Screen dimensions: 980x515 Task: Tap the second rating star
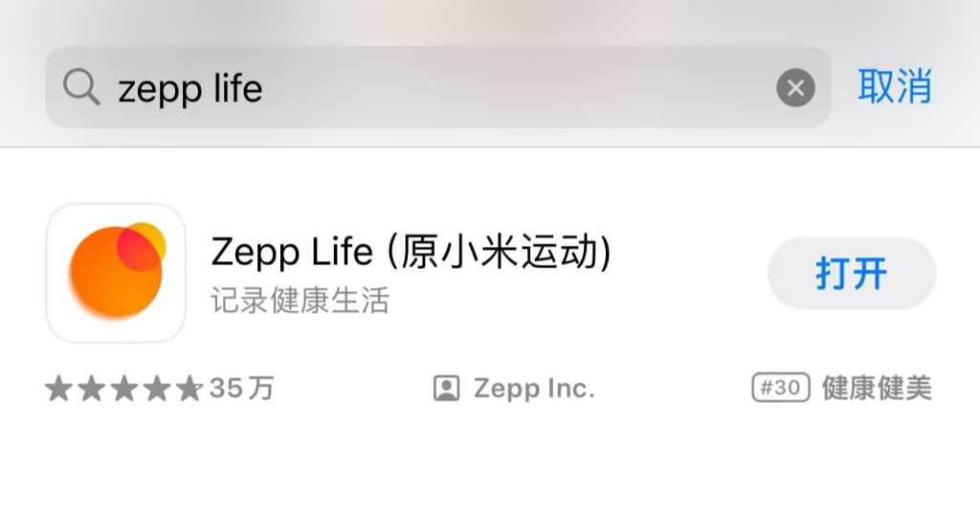91,389
